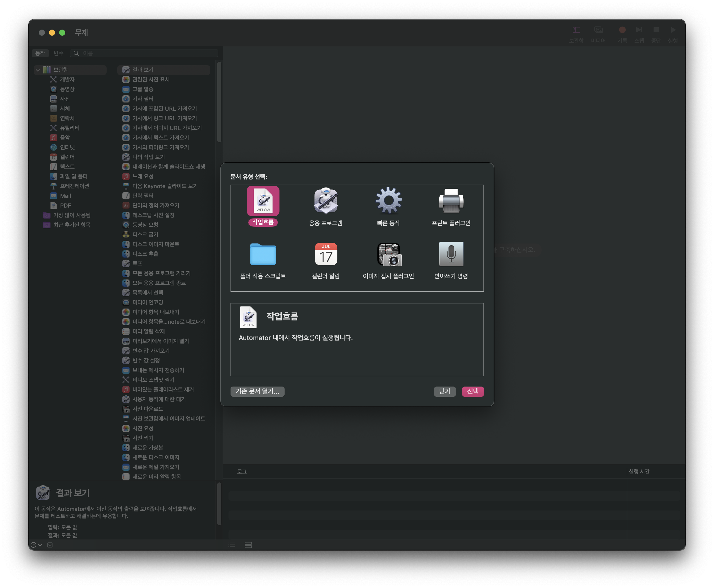Click the 이름 search field in the sidebar
Screen dimensions: 714x588
coord(144,53)
